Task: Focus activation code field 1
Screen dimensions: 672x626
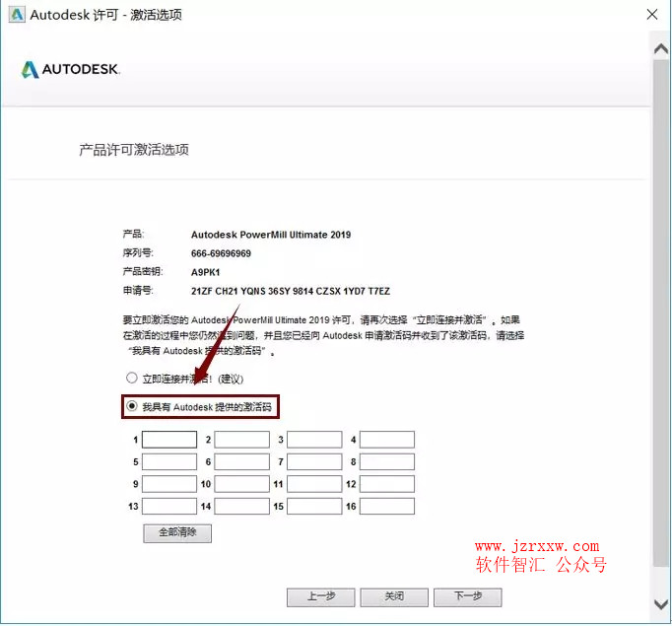Action: [169, 440]
